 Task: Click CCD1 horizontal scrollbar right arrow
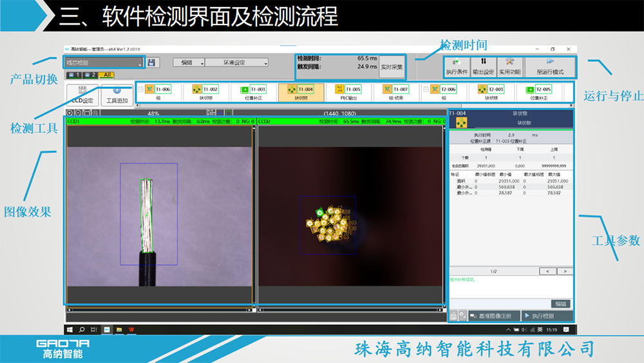click(249, 310)
